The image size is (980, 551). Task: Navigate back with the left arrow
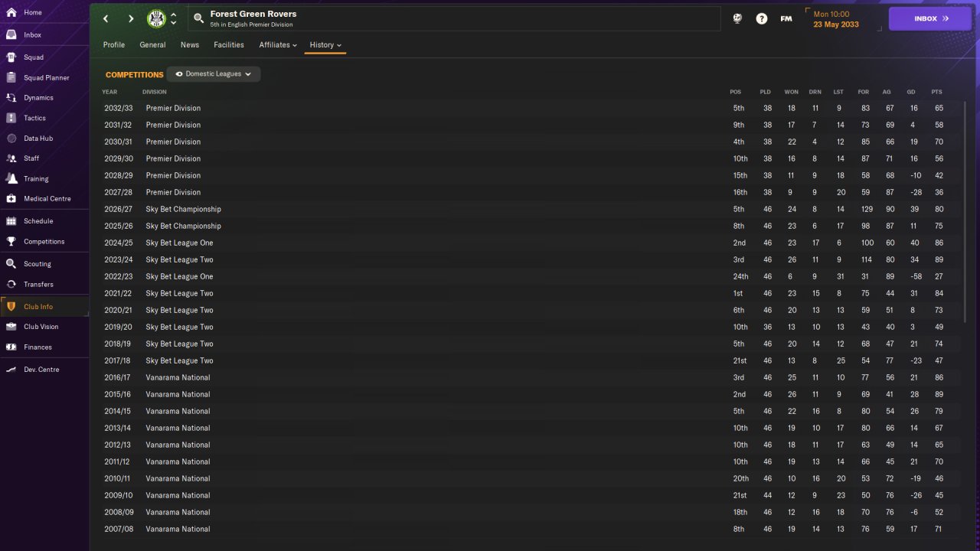click(106, 18)
